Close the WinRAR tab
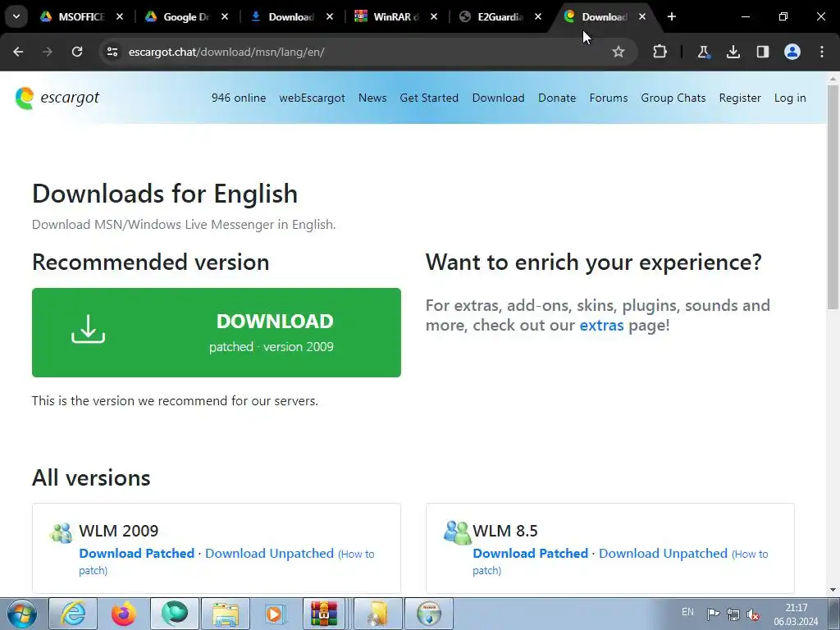The image size is (840, 630). (x=434, y=16)
